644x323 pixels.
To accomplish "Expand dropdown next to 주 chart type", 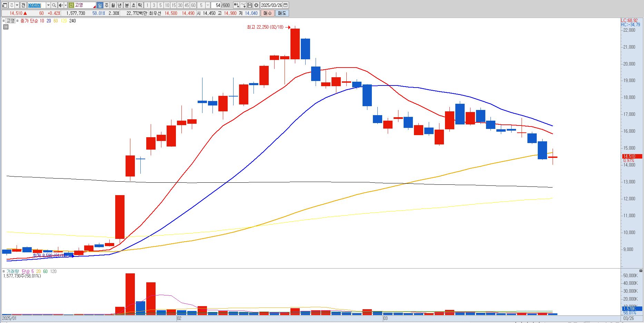I will point(17,5).
